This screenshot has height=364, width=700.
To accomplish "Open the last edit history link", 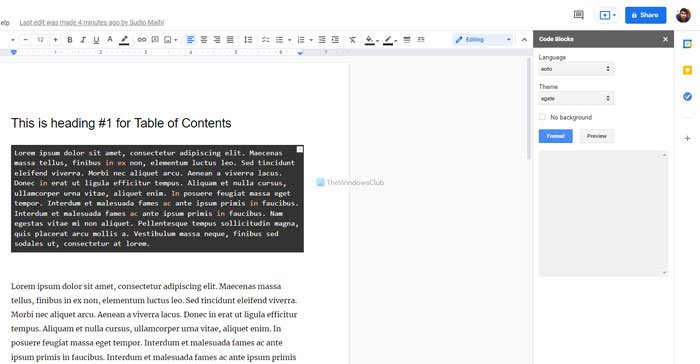I will tap(92, 22).
